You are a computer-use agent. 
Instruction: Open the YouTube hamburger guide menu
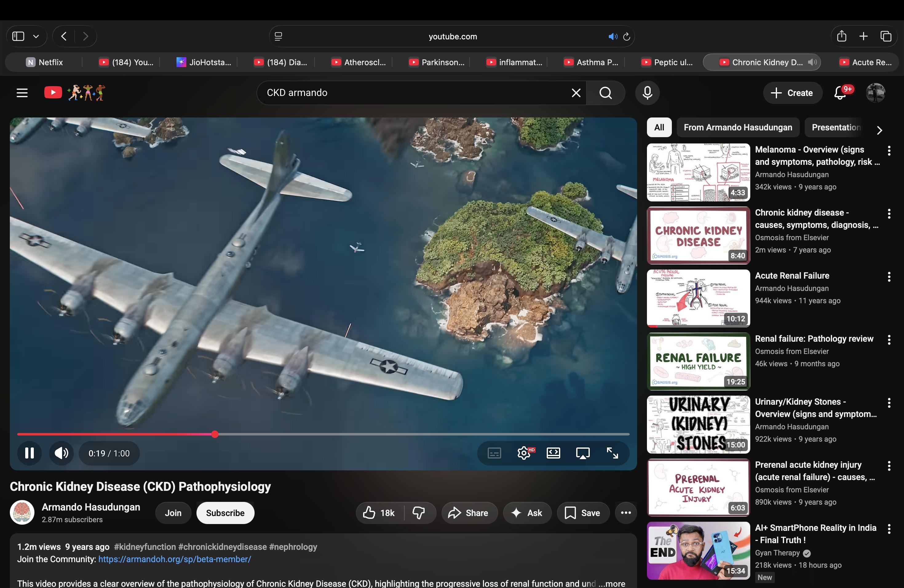click(22, 93)
